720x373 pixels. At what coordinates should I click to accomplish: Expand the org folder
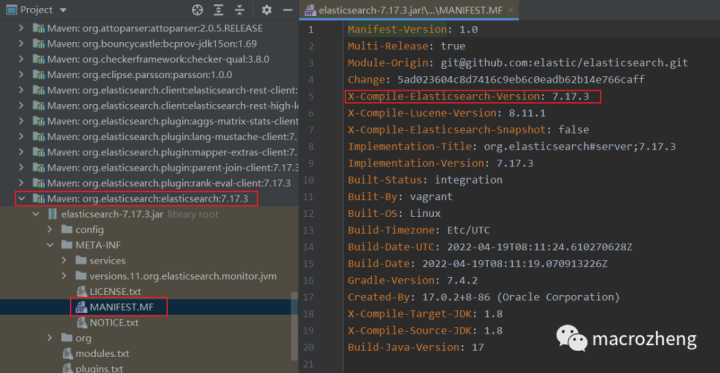pyautogui.click(x=50, y=339)
